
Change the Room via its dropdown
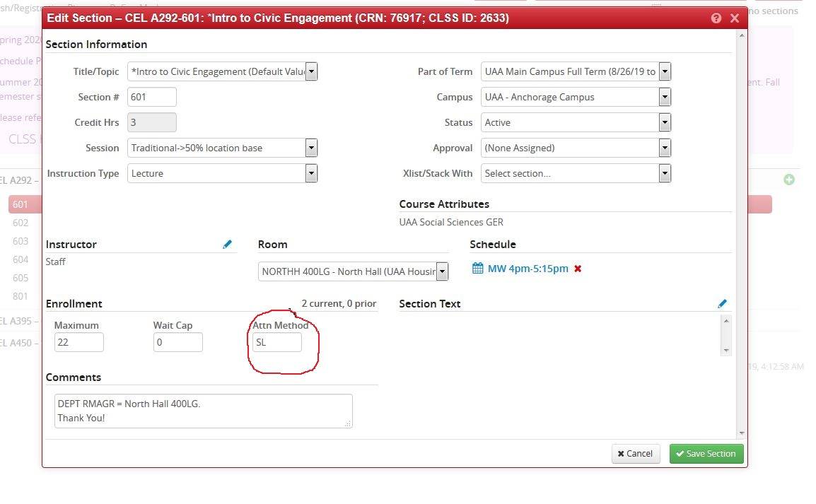[443, 271]
